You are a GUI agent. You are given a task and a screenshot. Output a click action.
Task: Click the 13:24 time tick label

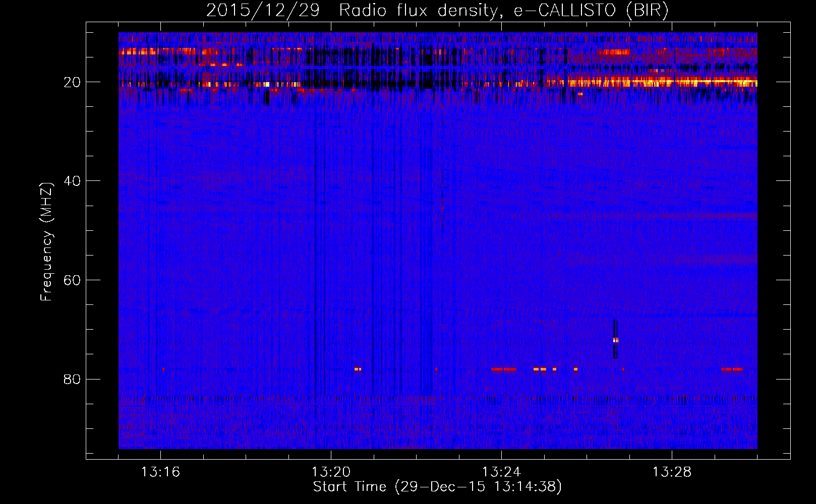point(502,472)
